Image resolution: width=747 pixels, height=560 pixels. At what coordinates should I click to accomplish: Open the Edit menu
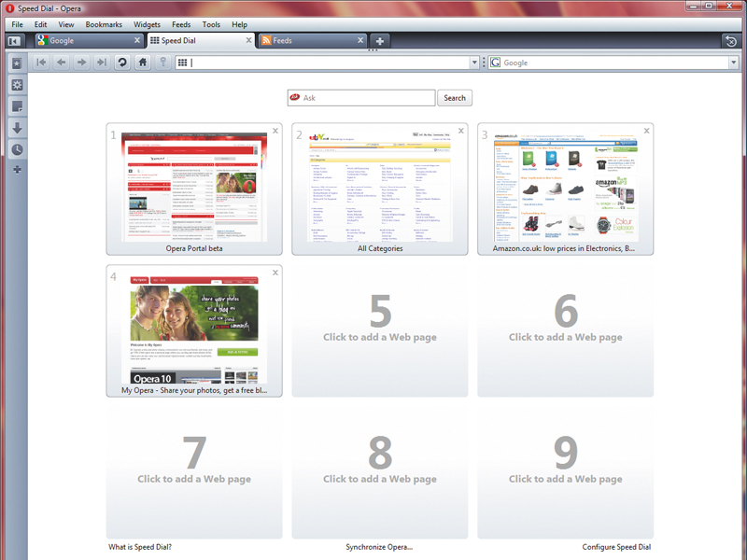pyautogui.click(x=40, y=24)
